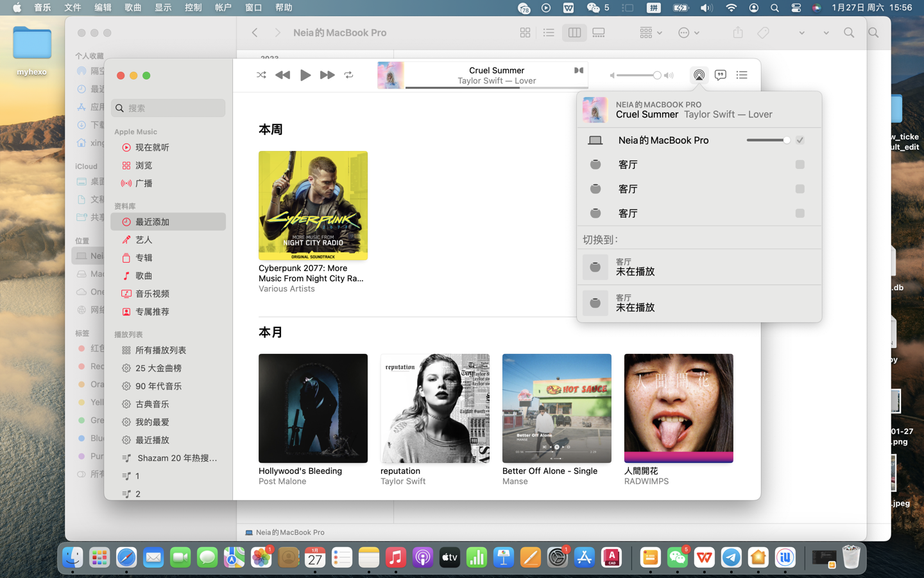Click the RADWIMPS artist link
This screenshot has height=578, width=924.
(x=646, y=481)
